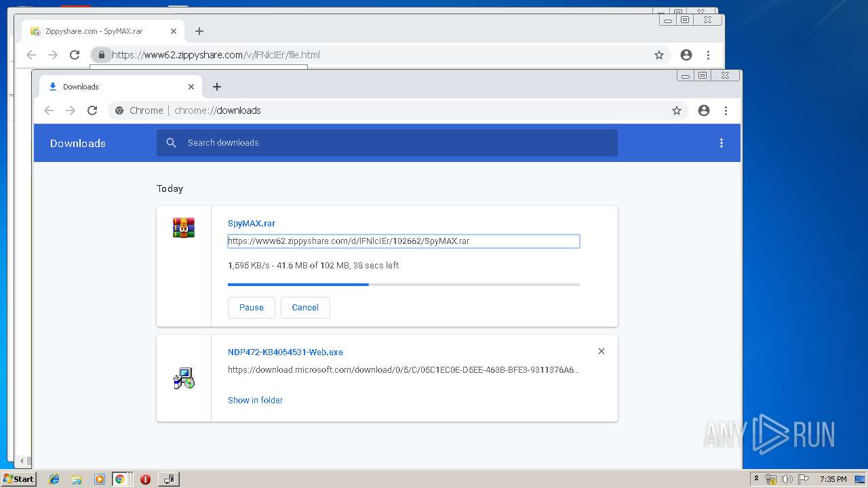Image resolution: width=868 pixels, height=488 pixels.
Task: Click installer icon for NDP472 file
Action: pyautogui.click(x=184, y=378)
